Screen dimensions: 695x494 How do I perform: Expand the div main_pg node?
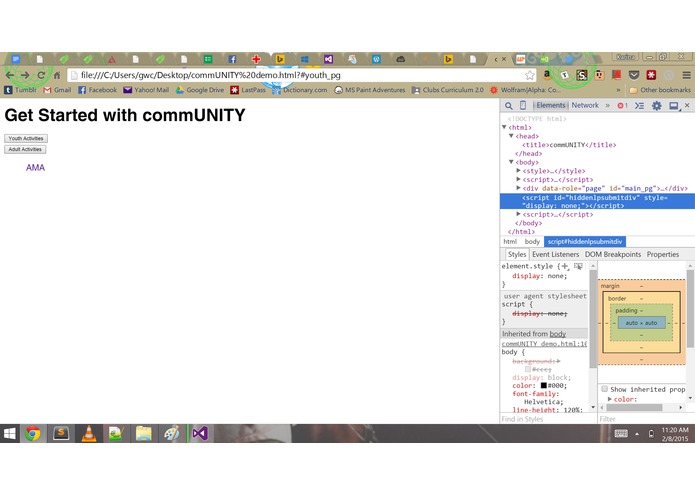(x=518, y=188)
